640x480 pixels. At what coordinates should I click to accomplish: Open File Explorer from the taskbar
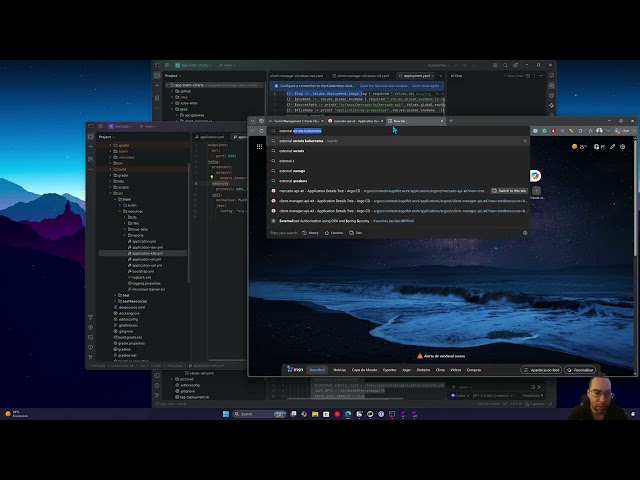[x=315, y=414]
